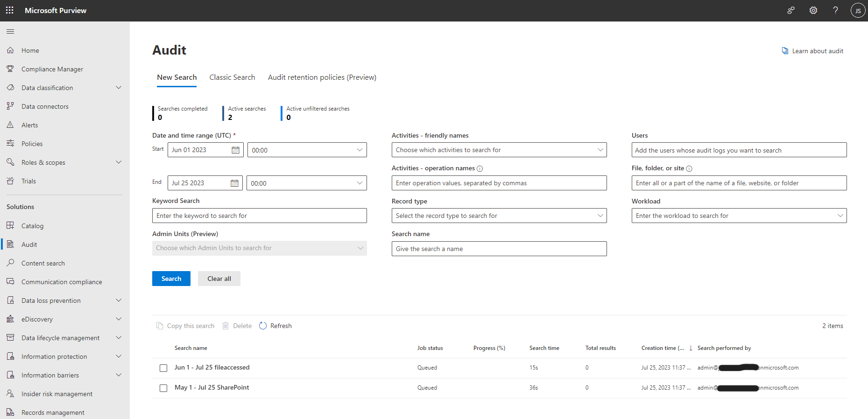Expand Data loss prevention chevron
The width and height of the screenshot is (868, 419).
pos(119,300)
